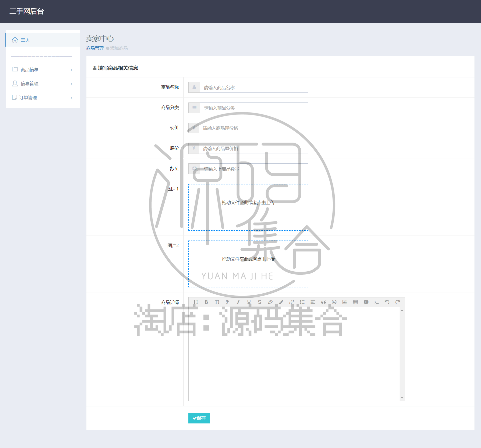Click the yen icon addon of 现价
481x448 pixels.
(194, 128)
